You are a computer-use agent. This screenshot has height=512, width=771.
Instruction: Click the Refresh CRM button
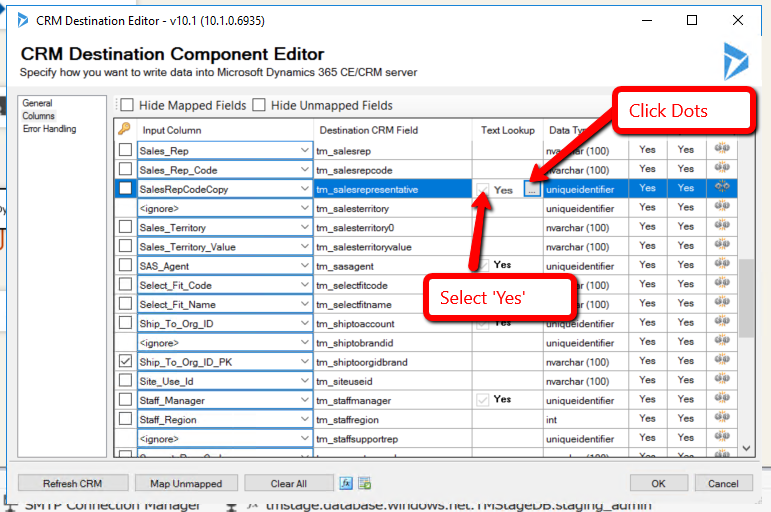pyautogui.click(x=73, y=483)
